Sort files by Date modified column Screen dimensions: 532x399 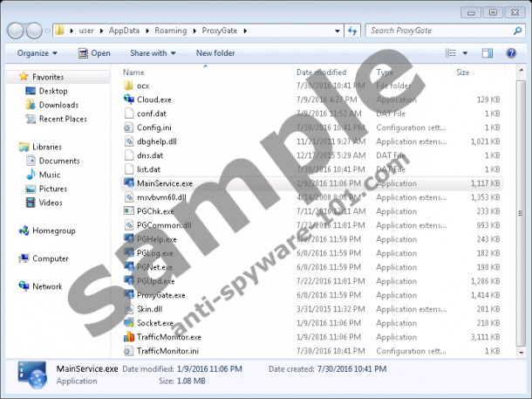321,72
